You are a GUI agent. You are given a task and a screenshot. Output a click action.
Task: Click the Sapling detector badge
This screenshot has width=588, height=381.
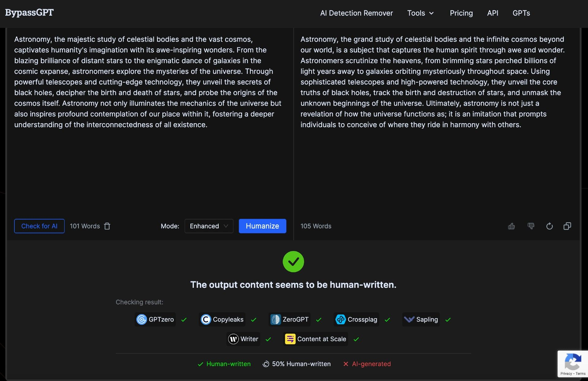(x=421, y=319)
